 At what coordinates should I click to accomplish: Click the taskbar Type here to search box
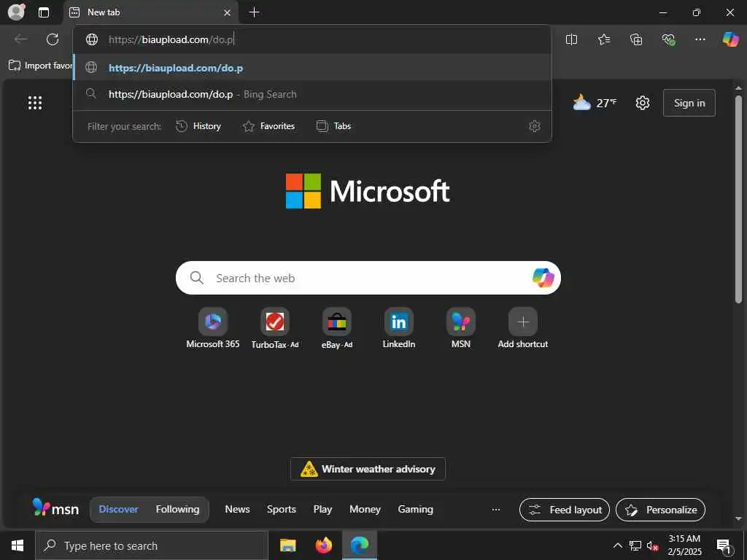pos(152,545)
